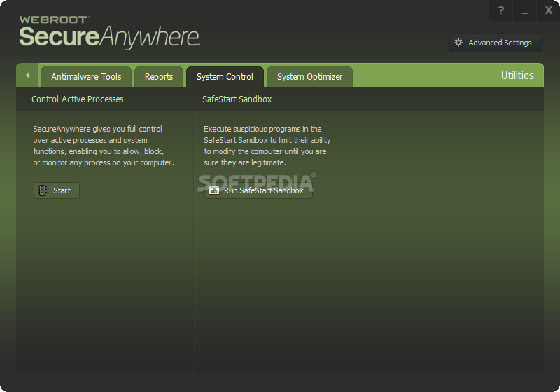Minimize the SecureAnywhere window
Viewport: 560px width, 392px height.
pyautogui.click(x=524, y=10)
